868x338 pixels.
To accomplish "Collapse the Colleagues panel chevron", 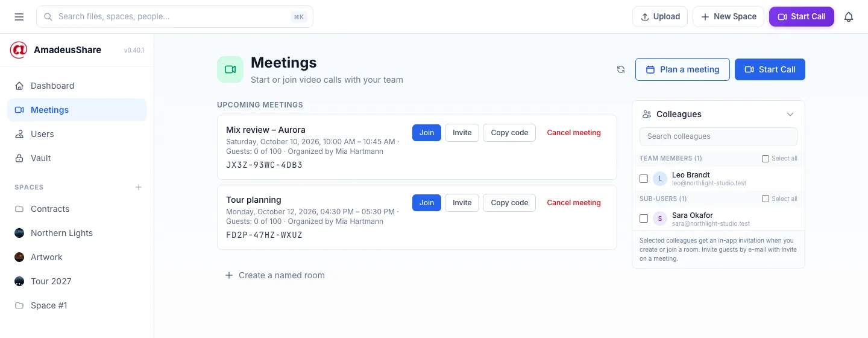I will [x=790, y=114].
